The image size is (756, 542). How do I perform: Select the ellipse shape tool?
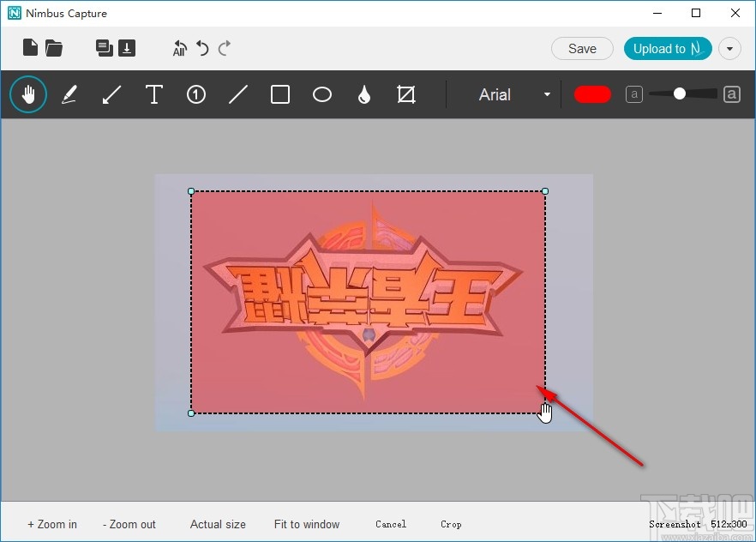tap(322, 94)
